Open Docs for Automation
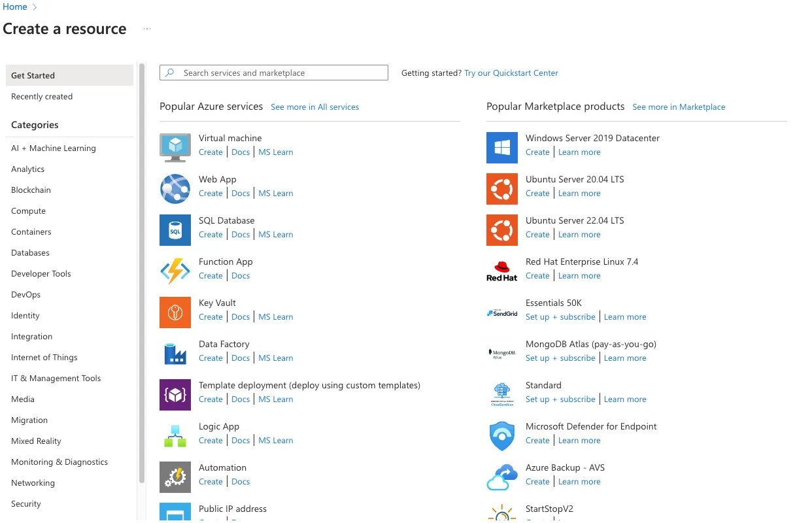The width and height of the screenshot is (812, 523). click(x=241, y=482)
